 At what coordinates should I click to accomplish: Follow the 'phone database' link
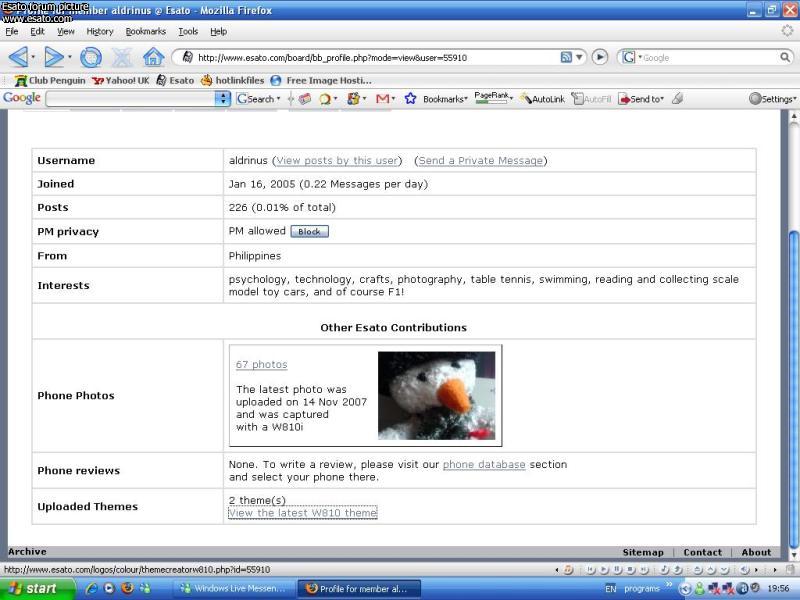(484, 465)
